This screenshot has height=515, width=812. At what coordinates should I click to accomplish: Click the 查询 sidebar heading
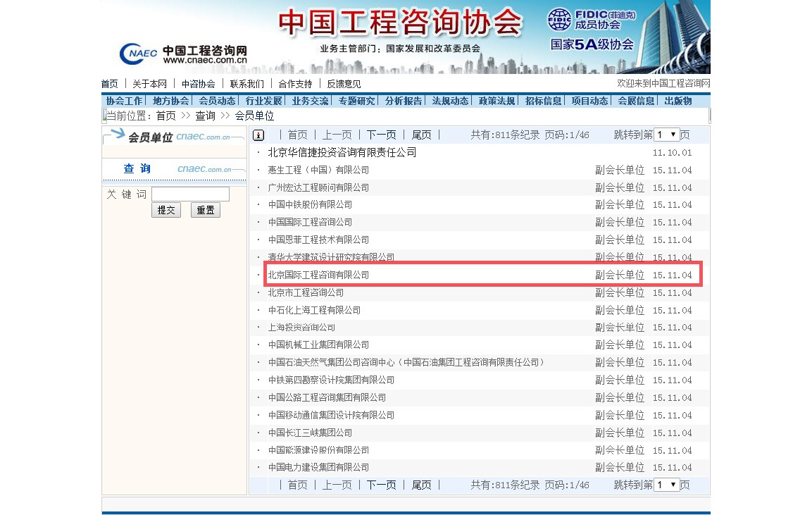(137, 168)
